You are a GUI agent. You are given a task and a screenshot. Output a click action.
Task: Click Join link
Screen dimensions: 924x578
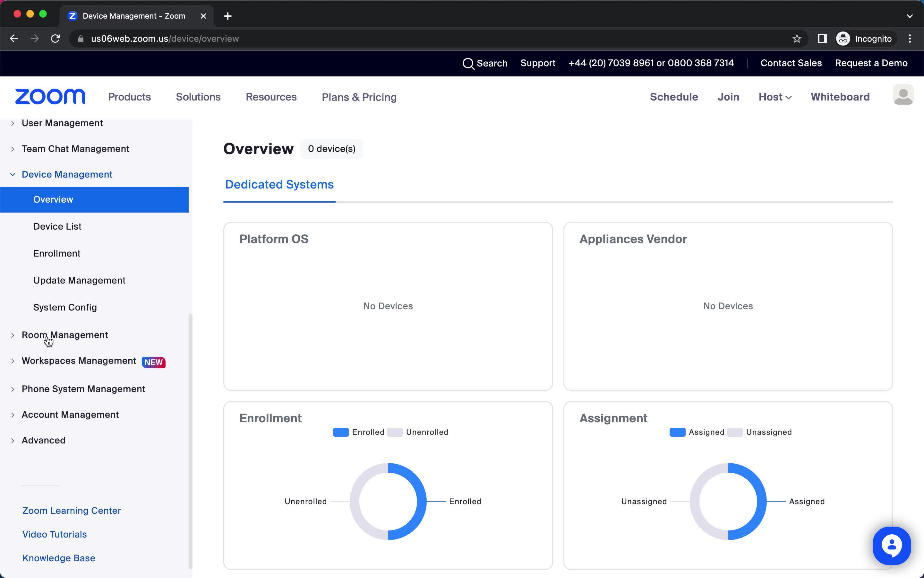click(x=728, y=97)
